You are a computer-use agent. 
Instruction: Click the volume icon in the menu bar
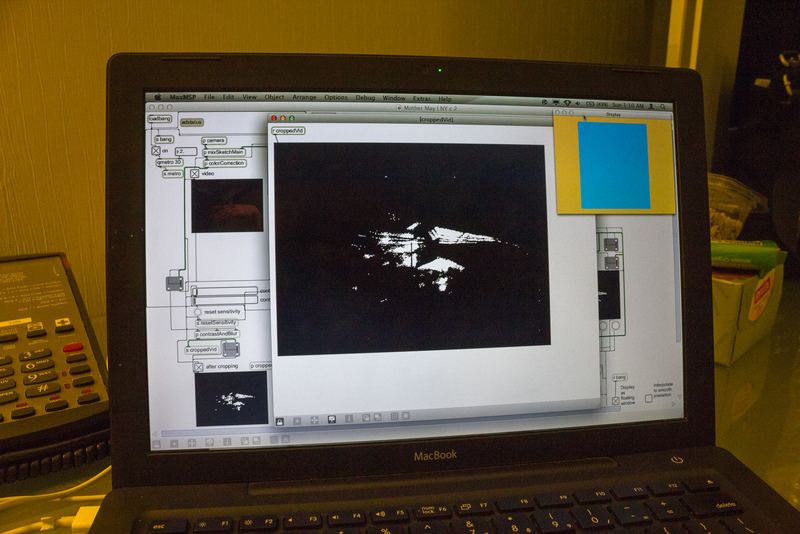[x=578, y=104]
